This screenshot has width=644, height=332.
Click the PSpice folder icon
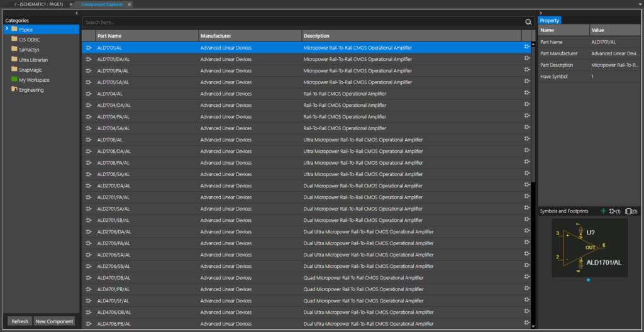14,29
